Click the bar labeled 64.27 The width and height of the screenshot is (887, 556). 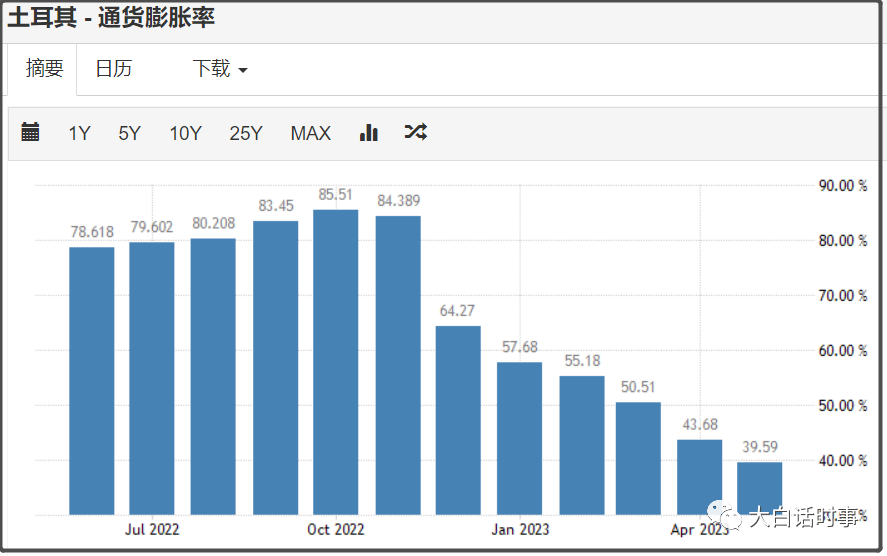tap(458, 420)
